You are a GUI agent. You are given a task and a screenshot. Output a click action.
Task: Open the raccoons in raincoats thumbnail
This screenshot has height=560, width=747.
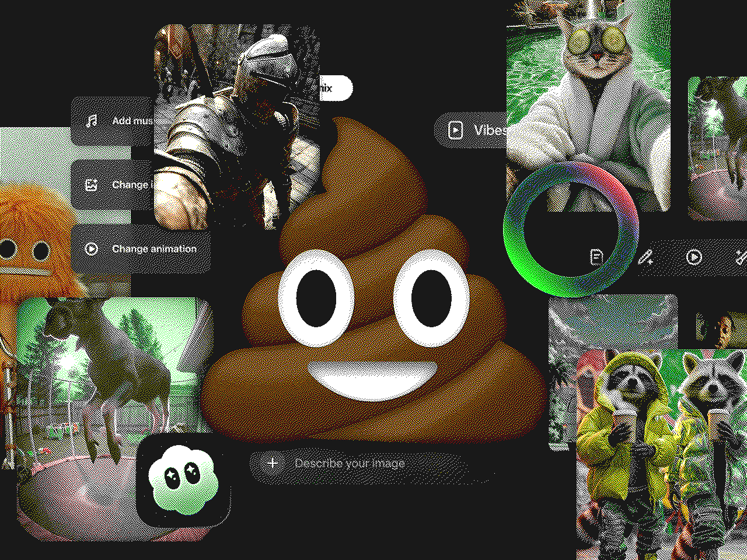click(x=662, y=454)
